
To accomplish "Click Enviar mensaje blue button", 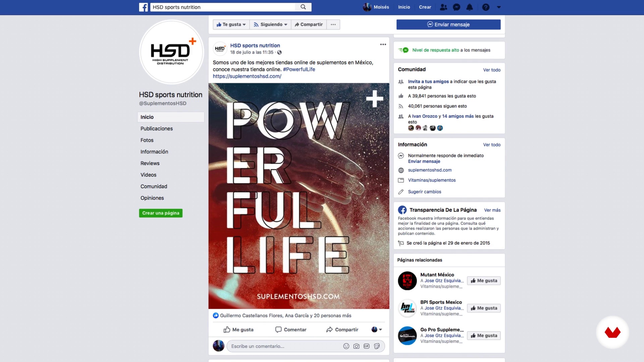I will [x=448, y=24].
